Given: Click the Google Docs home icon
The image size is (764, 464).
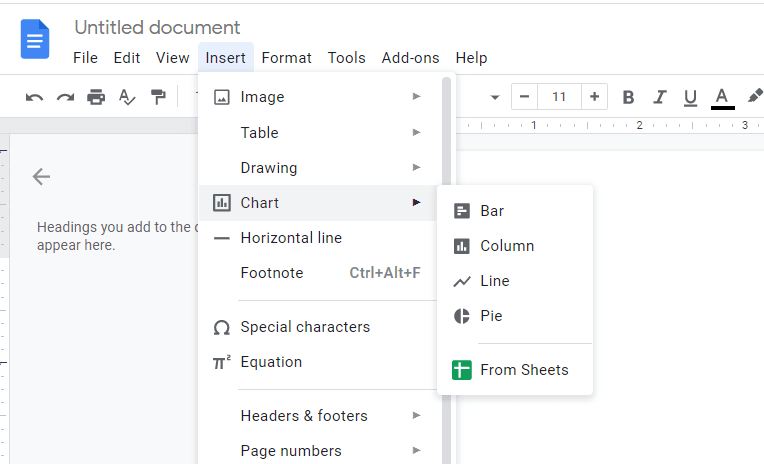Looking at the screenshot, I should [35, 39].
